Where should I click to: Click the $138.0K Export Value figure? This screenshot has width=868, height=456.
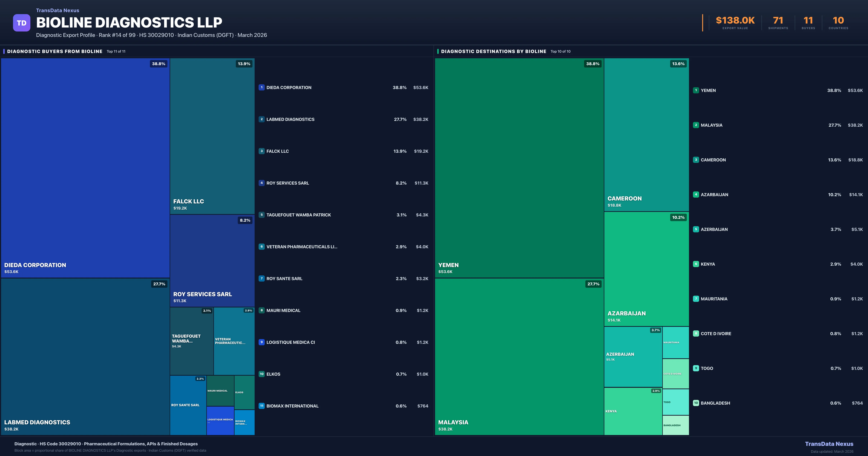click(x=735, y=20)
